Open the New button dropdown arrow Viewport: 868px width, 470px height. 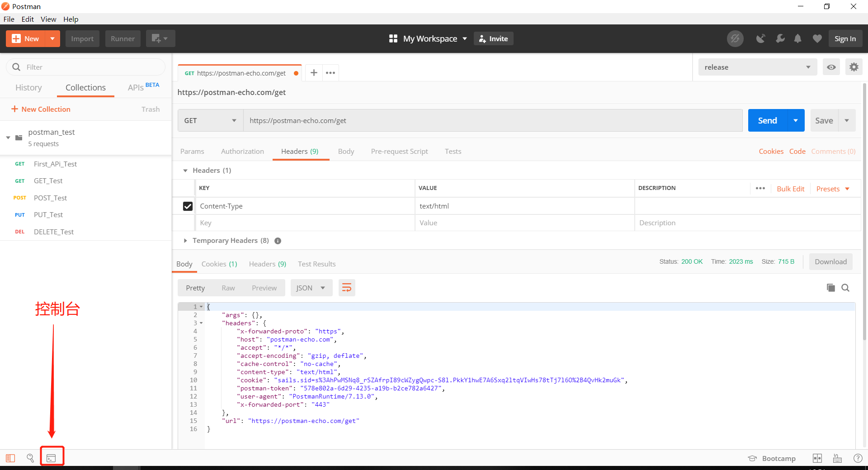[52, 38]
